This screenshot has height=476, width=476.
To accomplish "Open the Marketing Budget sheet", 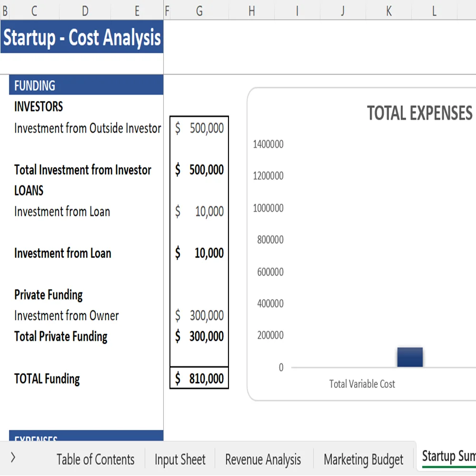I will 363,459.
